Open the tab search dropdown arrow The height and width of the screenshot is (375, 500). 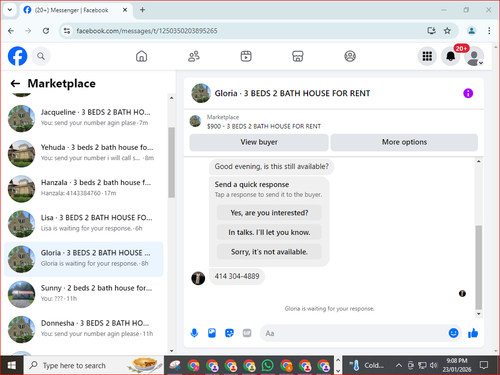(10, 10)
